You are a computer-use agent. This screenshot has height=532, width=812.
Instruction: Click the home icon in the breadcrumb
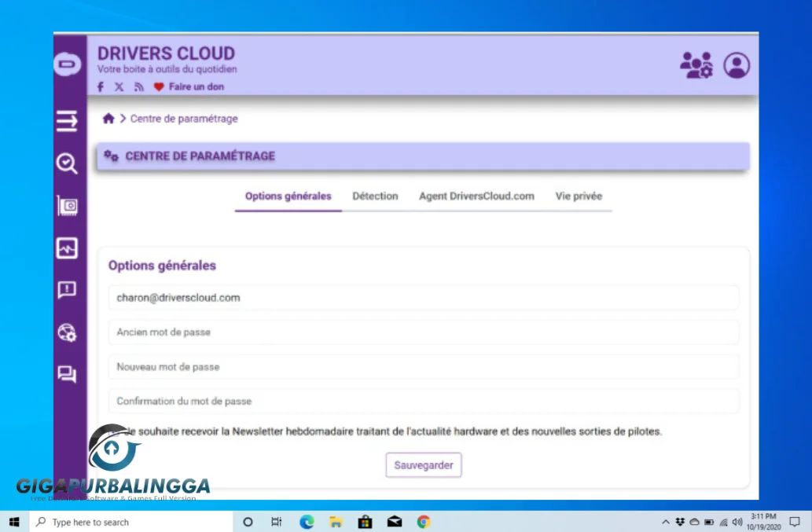tap(108, 118)
